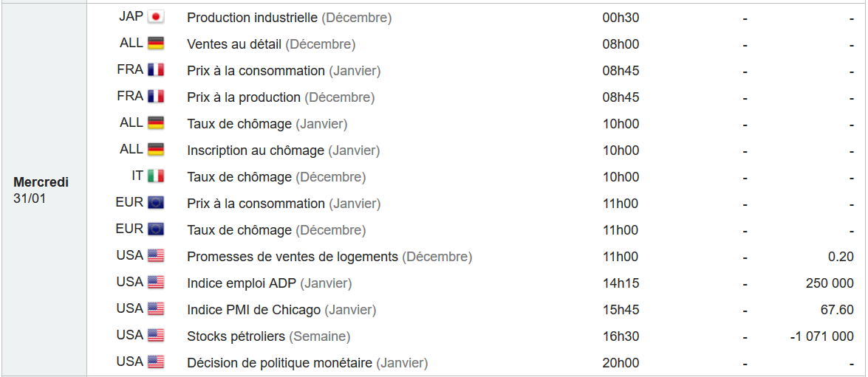Viewport: 868px width, 377px height.
Task: Open Promesses de ventes de logements event
Action: 329,257
